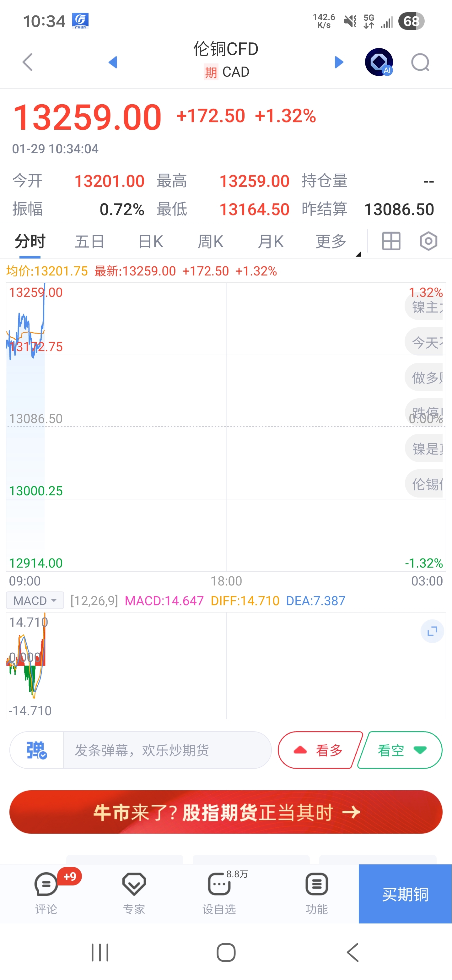Switch to the 日K tab
Image resolution: width=452 pixels, height=980 pixels.
coord(151,241)
